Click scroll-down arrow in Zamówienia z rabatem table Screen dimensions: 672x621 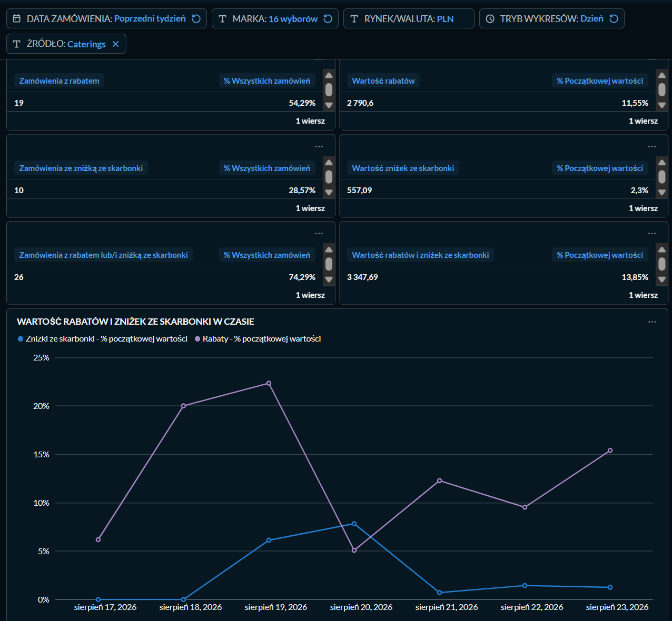(329, 105)
